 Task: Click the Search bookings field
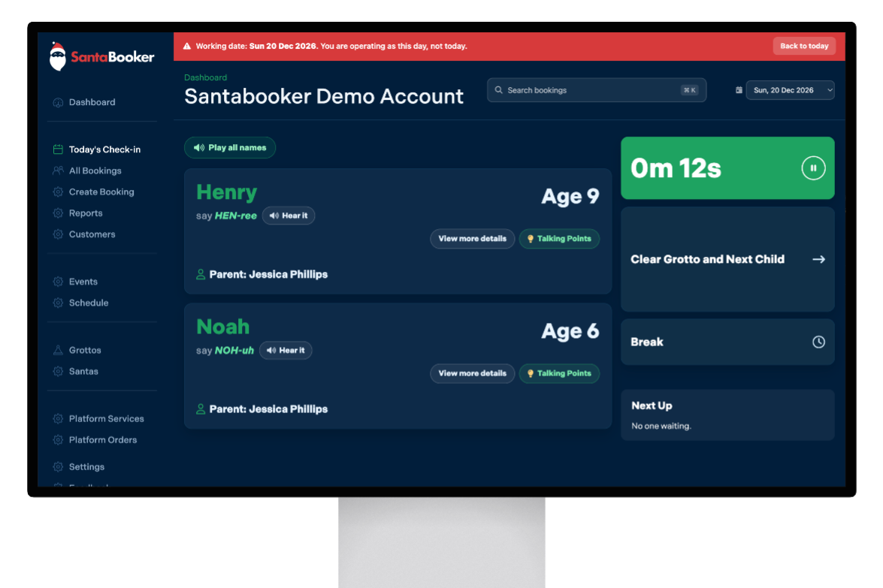coord(597,90)
